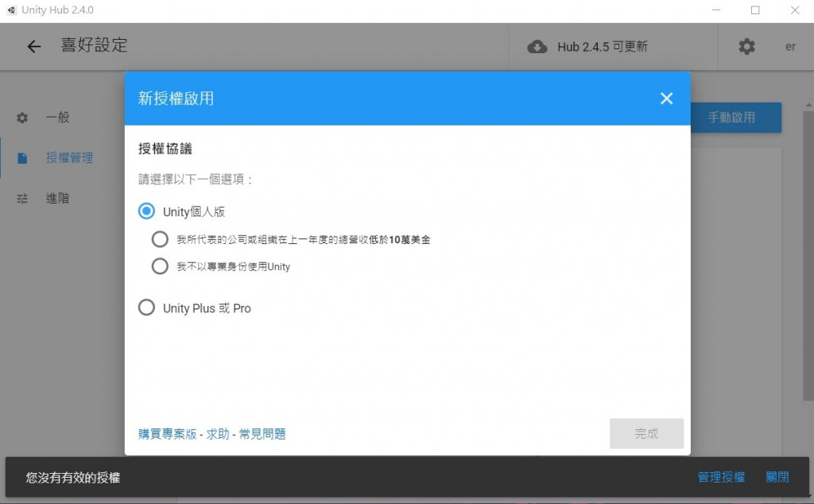
Task: Select the revenue below 10萬美金 option
Action: click(x=160, y=239)
